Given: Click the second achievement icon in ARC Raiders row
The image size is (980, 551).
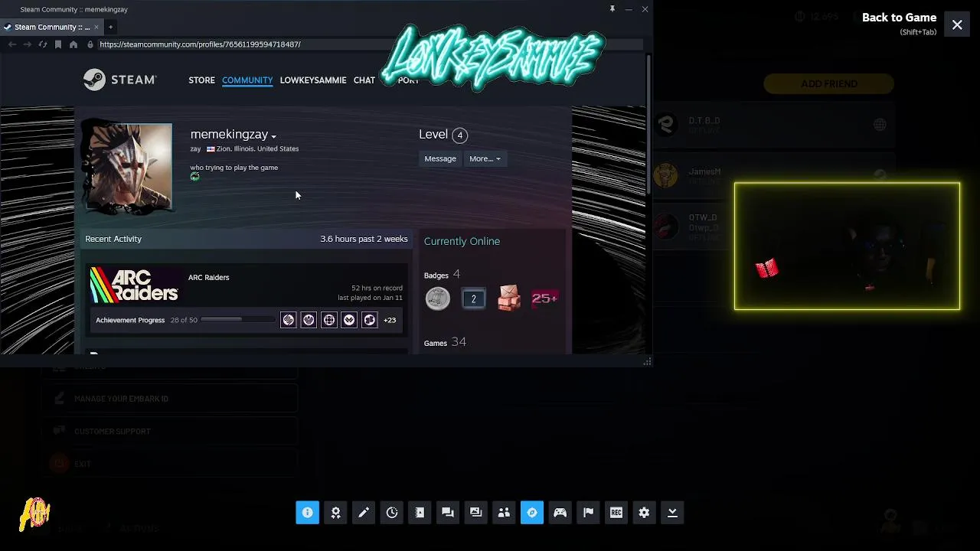Looking at the screenshot, I should click(309, 320).
